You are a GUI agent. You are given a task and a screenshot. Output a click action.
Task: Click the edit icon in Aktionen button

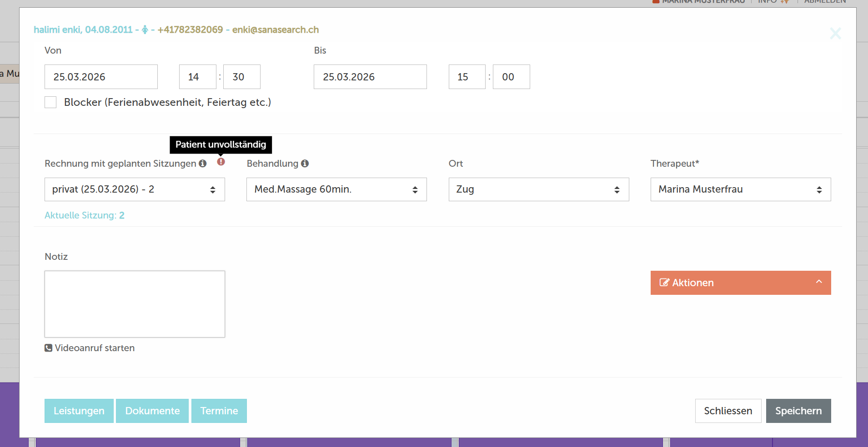pyautogui.click(x=664, y=283)
